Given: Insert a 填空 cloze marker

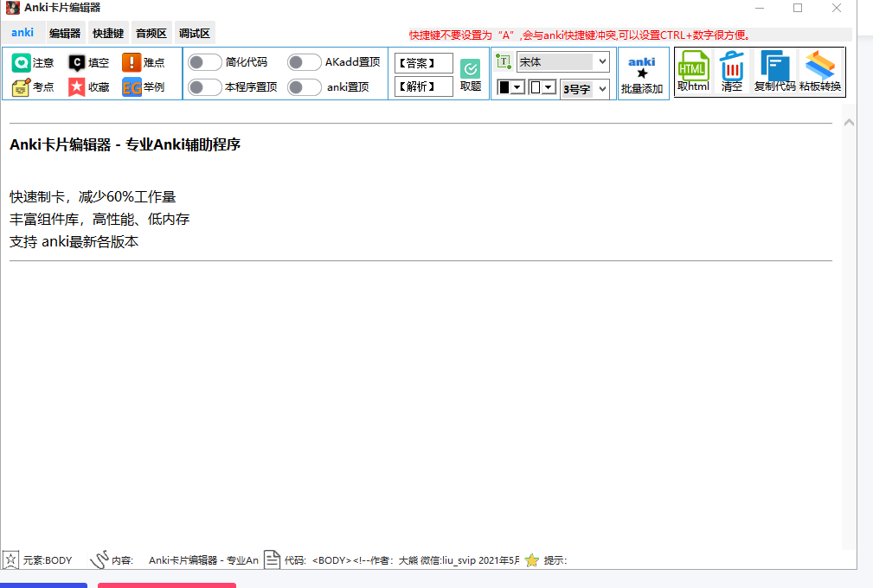Looking at the screenshot, I should point(88,63).
